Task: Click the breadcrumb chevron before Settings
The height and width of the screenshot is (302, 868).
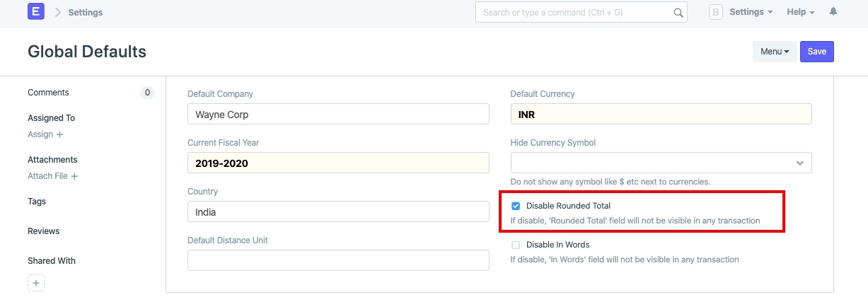Action: click(x=58, y=13)
